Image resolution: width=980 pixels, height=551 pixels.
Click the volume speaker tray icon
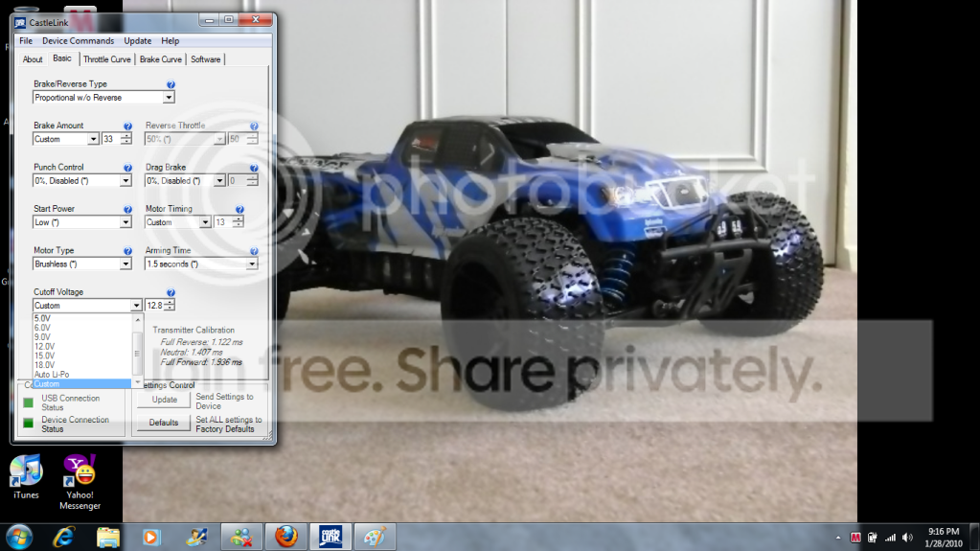[x=907, y=538]
